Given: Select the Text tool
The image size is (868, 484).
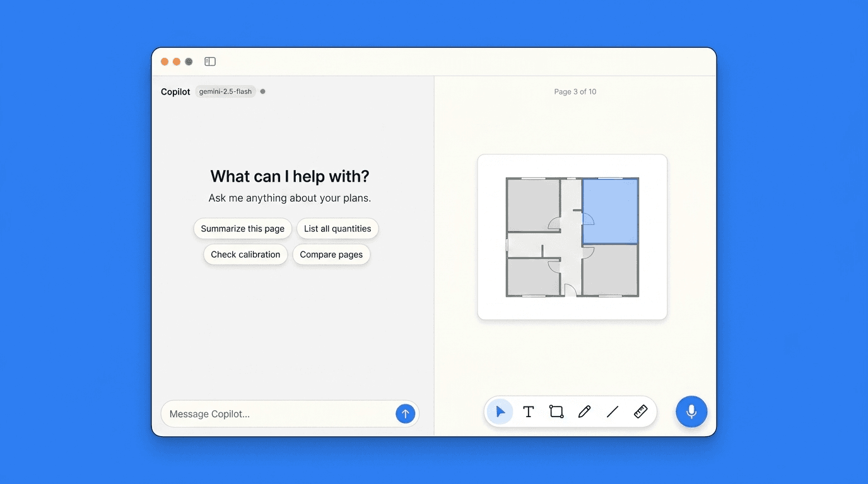Looking at the screenshot, I should (x=529, y=412).
